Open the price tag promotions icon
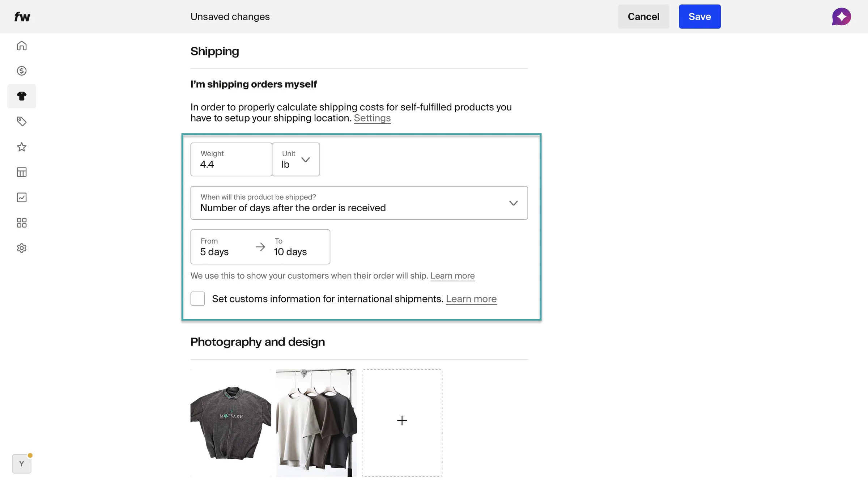 click(22, 122)
